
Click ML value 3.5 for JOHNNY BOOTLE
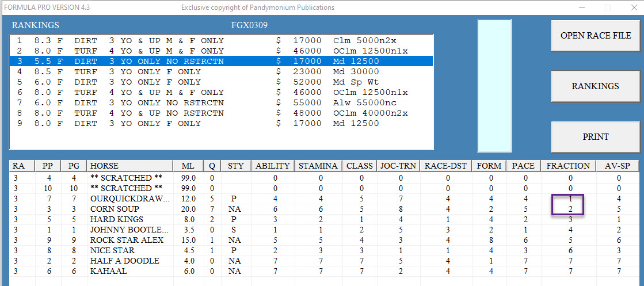click(189, 230)
